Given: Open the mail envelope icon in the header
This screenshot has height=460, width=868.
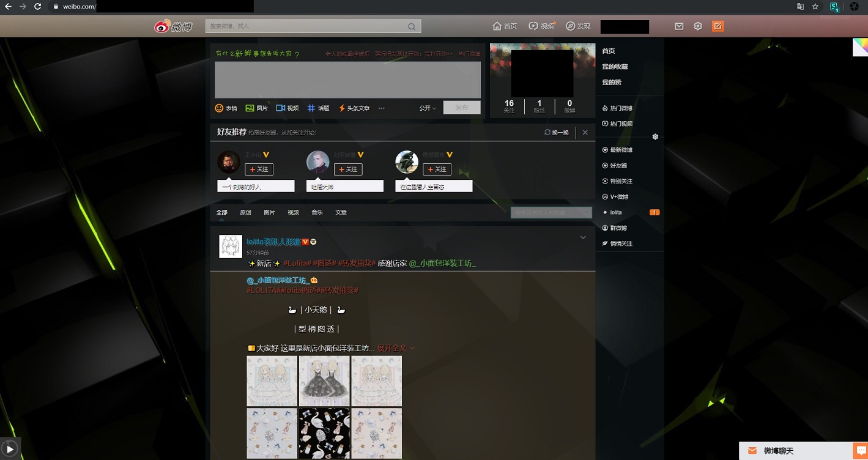Looking at the screenshot, I should (679, 26).
